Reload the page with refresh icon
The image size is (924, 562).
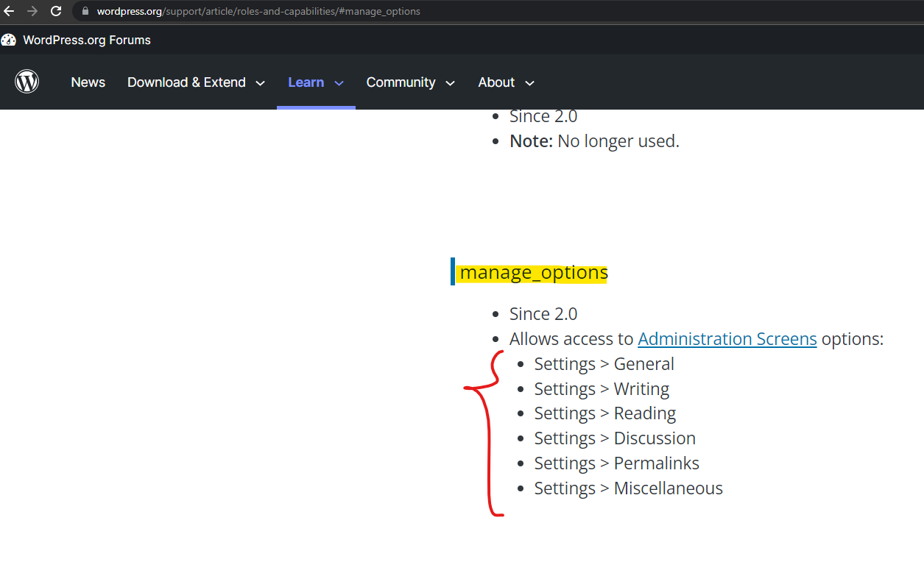tap(56, 11)
